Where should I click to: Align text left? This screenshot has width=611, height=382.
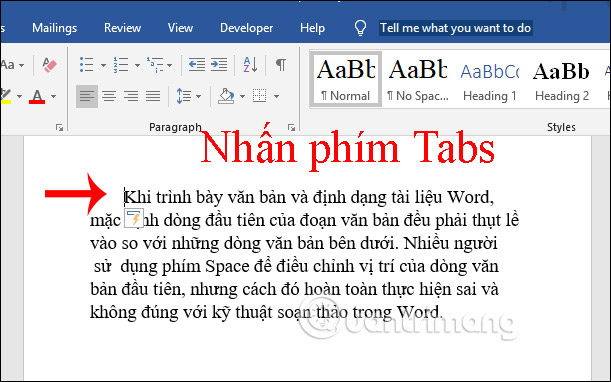87,96
